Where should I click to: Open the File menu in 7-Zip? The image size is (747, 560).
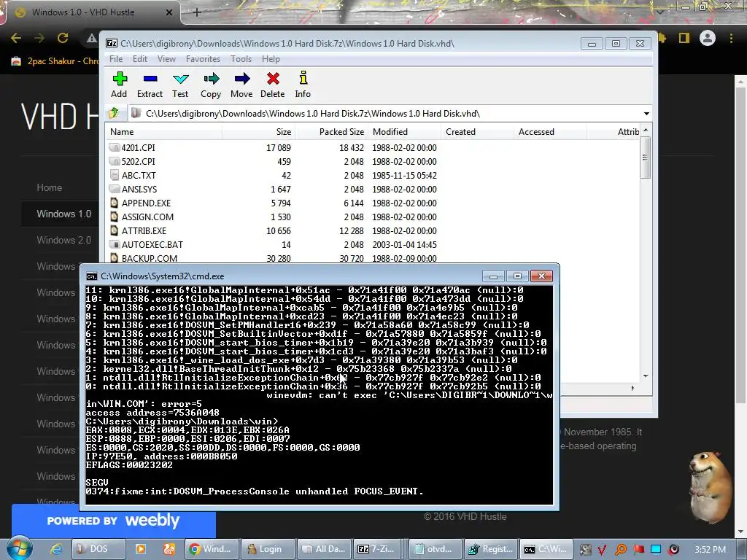tap(116, 59)
